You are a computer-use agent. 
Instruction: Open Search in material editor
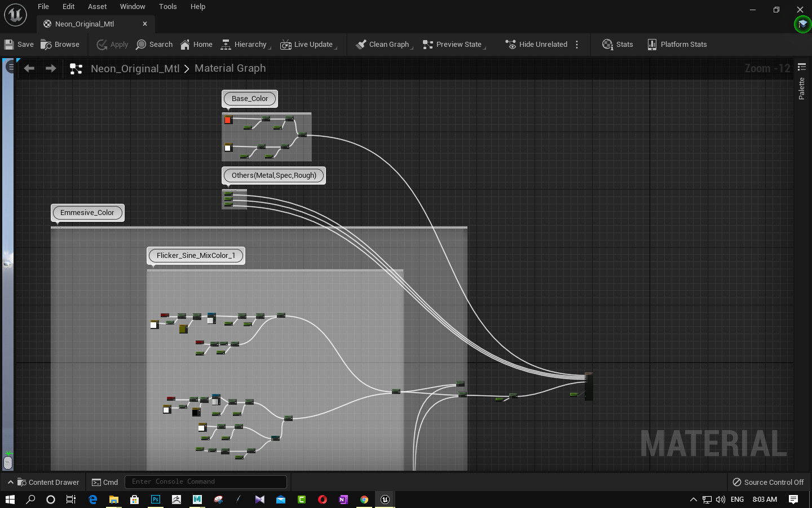click(155, 45)
